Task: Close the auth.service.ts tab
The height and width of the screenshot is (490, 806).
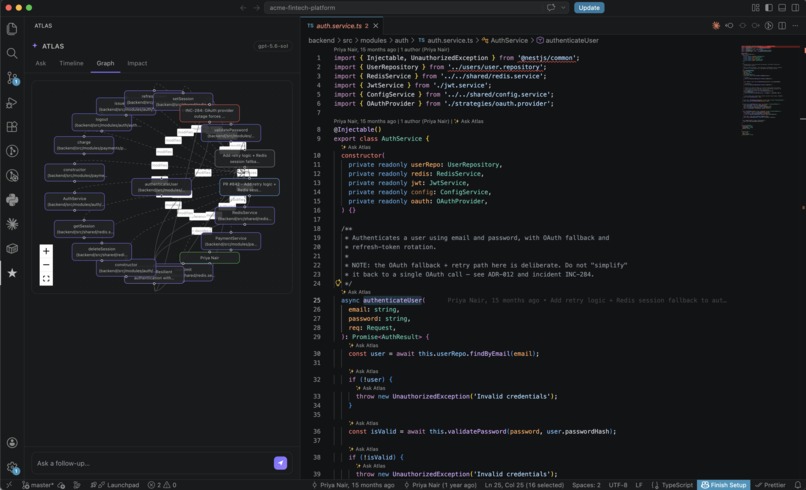Action: [x=376, y=26]
